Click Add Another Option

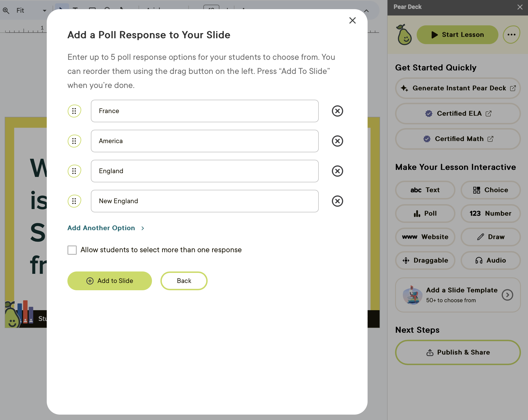point(101,228)
